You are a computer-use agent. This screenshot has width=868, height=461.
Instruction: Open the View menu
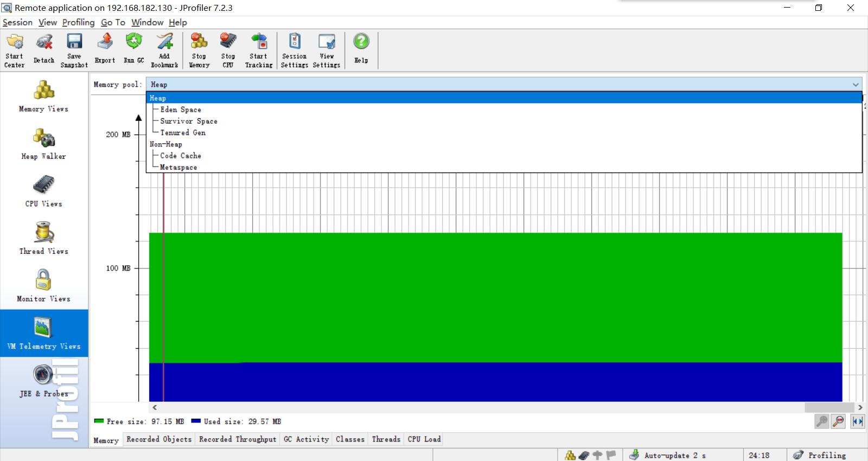click(48, 22)
